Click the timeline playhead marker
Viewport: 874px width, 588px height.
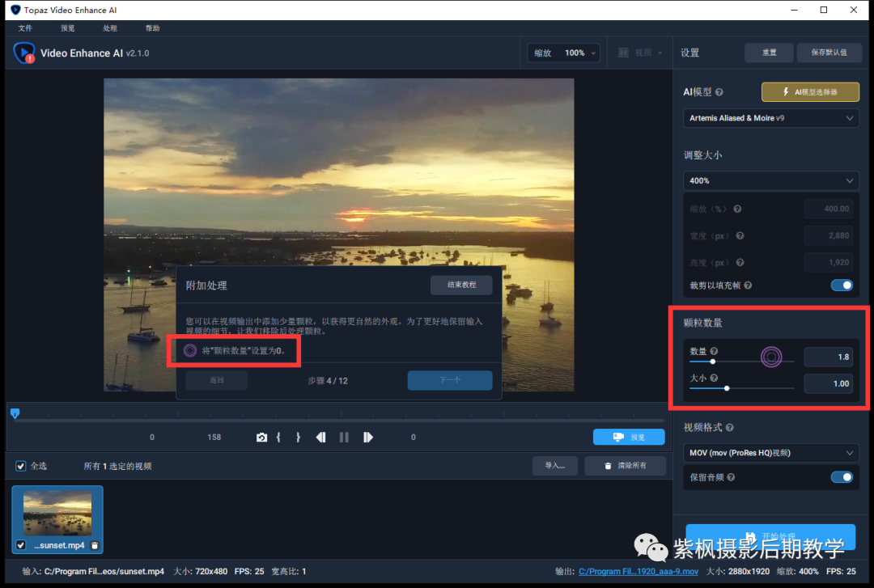click(x=15, y=413)
